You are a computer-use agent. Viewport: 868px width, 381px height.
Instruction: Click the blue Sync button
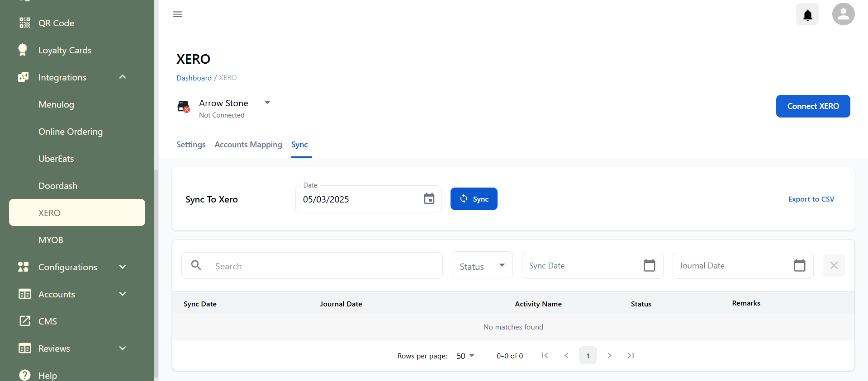pyautogui.click(x=474, y=199)
